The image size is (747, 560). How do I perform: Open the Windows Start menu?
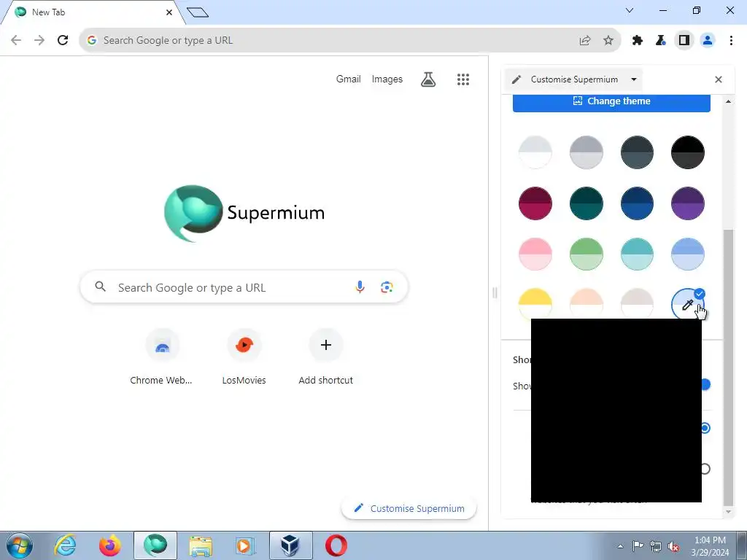coord(20,545)
